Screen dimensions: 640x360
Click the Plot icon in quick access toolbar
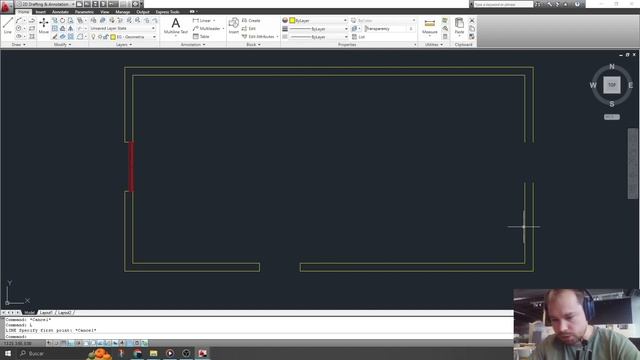136,4
